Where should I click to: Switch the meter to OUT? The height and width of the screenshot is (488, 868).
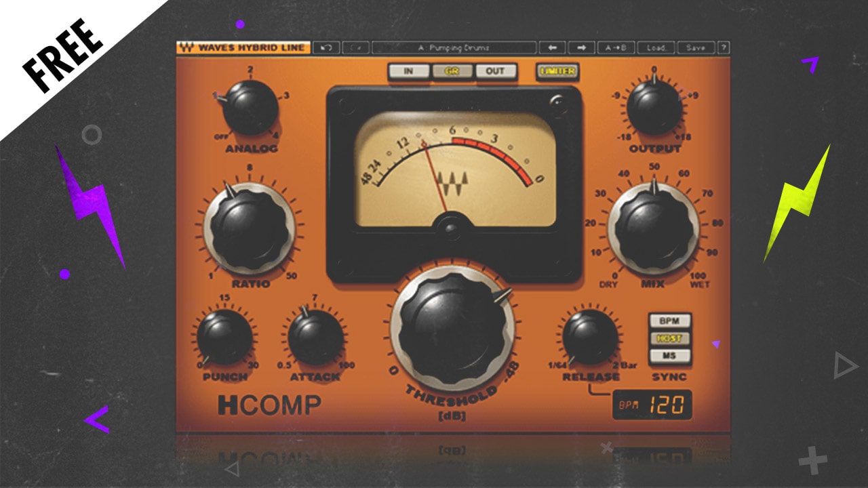coord(496,71)
